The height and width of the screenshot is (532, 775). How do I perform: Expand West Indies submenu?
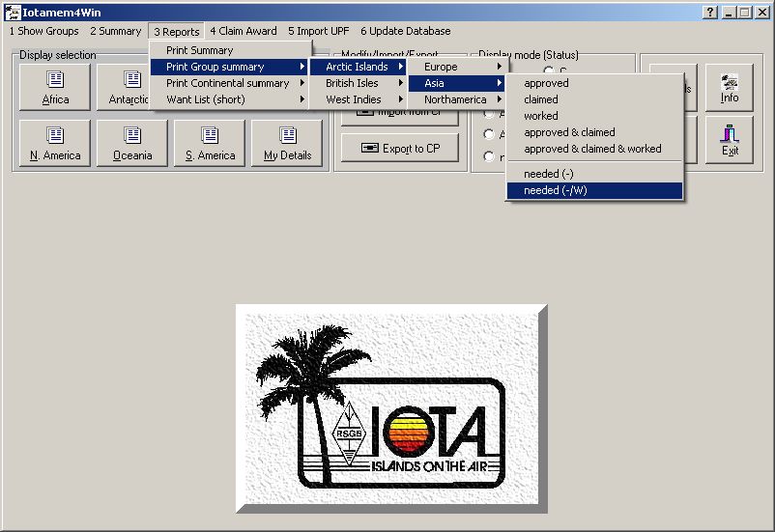click(359, 99)
